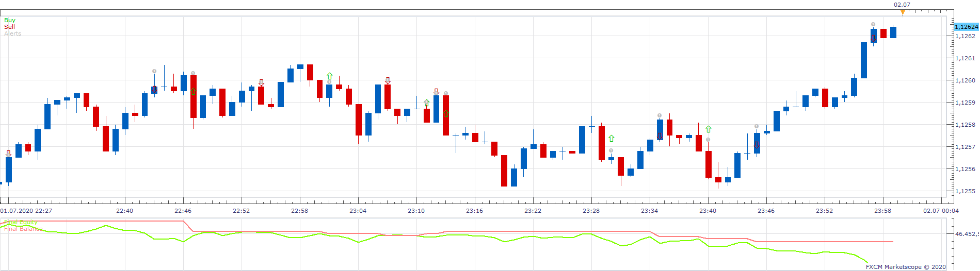Click the 02.07 00:04 time axis label

tap(941, 211)
